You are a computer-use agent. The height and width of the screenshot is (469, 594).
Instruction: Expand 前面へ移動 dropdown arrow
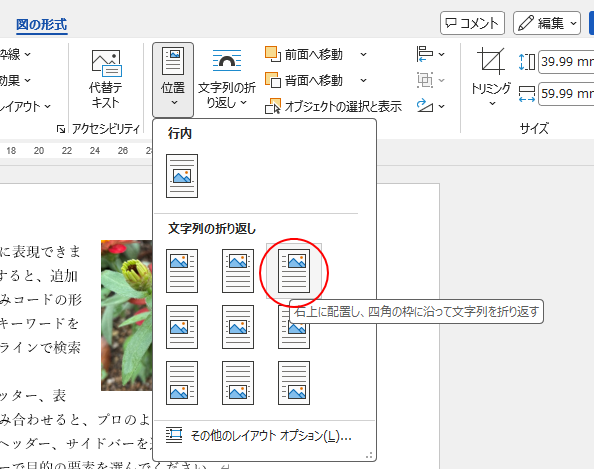tap(363, 55)
